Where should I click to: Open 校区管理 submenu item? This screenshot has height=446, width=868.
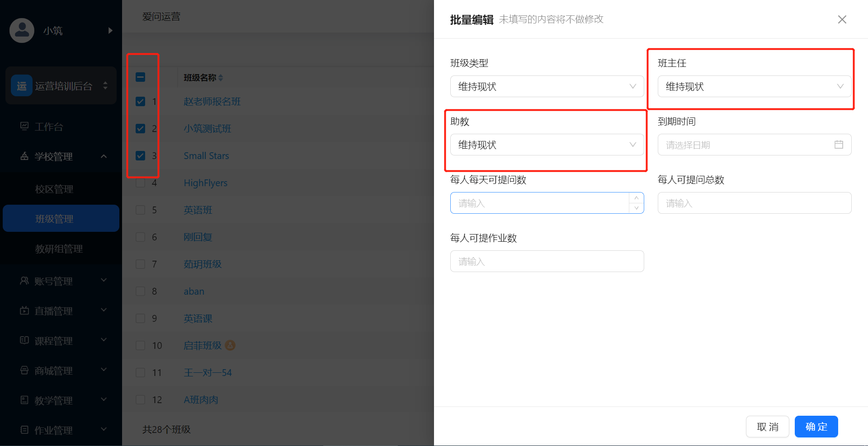click(61, 189)
